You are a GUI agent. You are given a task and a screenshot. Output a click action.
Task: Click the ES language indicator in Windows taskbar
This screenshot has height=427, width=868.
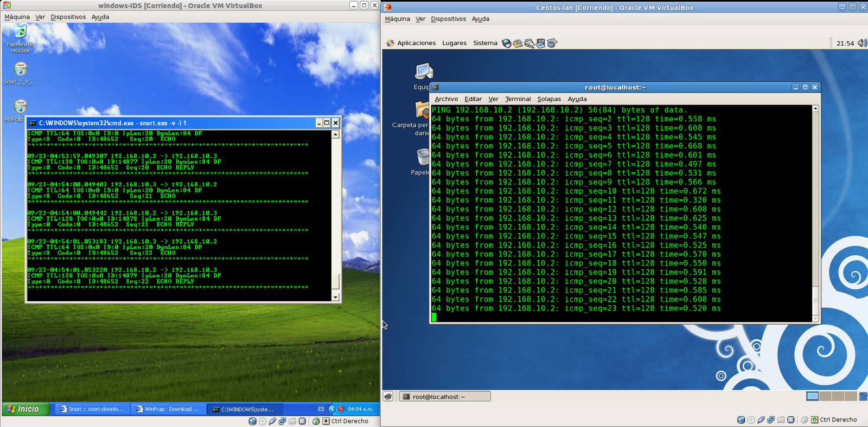[x=321, y=409]
